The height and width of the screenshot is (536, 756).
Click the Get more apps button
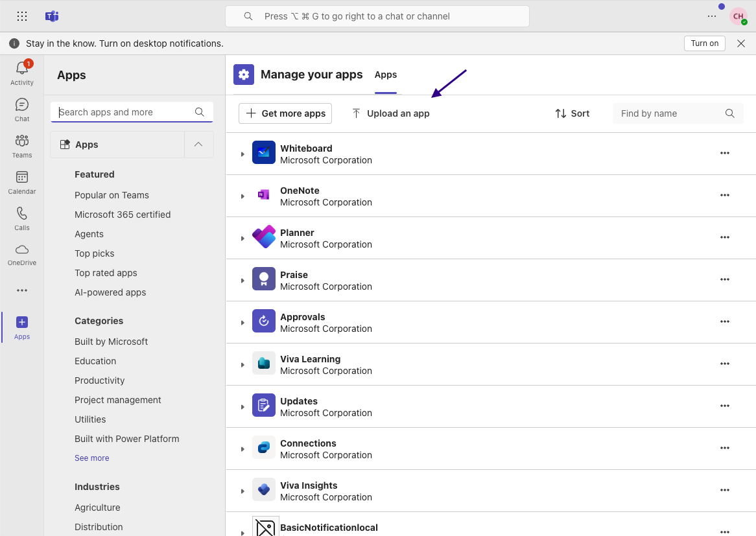click(x=285, y=113)
